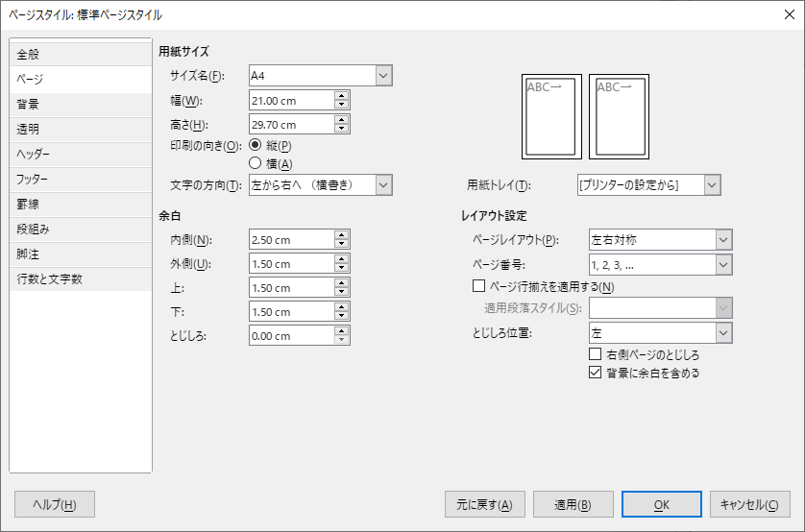
Task: Open the 用紙トレイ dropdown list
Action: (x=712, y=185)
